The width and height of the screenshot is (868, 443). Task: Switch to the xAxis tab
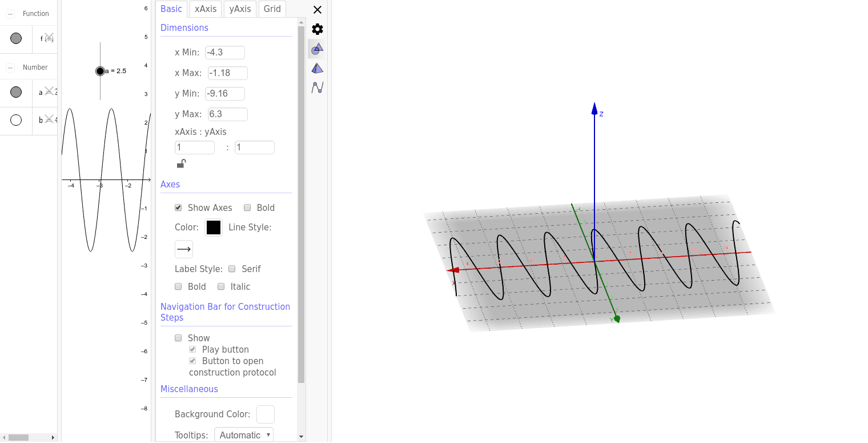[x=205, y=9]
